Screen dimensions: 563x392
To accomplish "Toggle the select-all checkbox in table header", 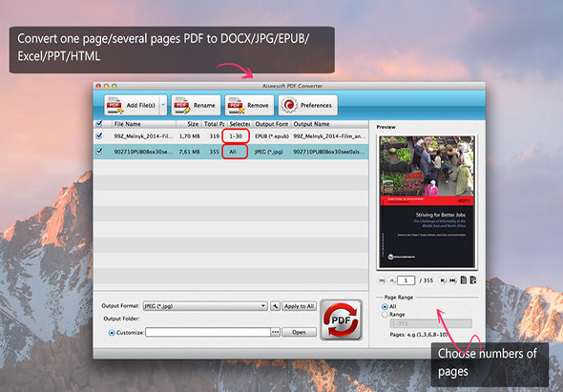I will pos(99,124).
